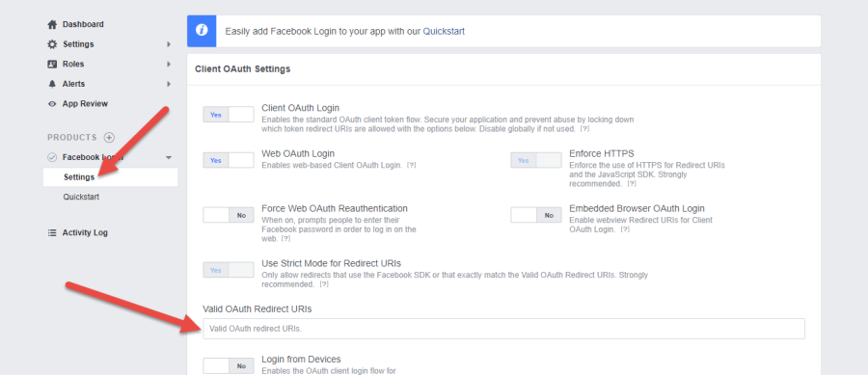
Task: Expand the Alerts submenu arrow
Action: [169, 84]
